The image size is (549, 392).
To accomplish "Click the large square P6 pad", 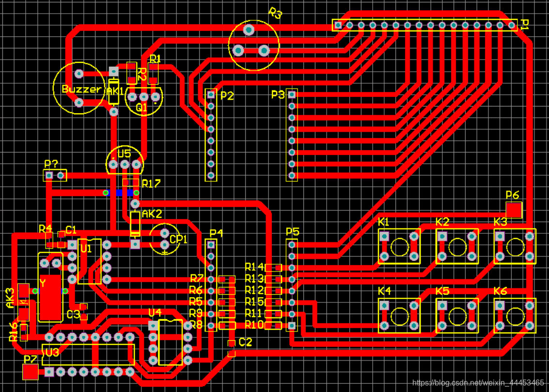I will [x=514, y=210].
